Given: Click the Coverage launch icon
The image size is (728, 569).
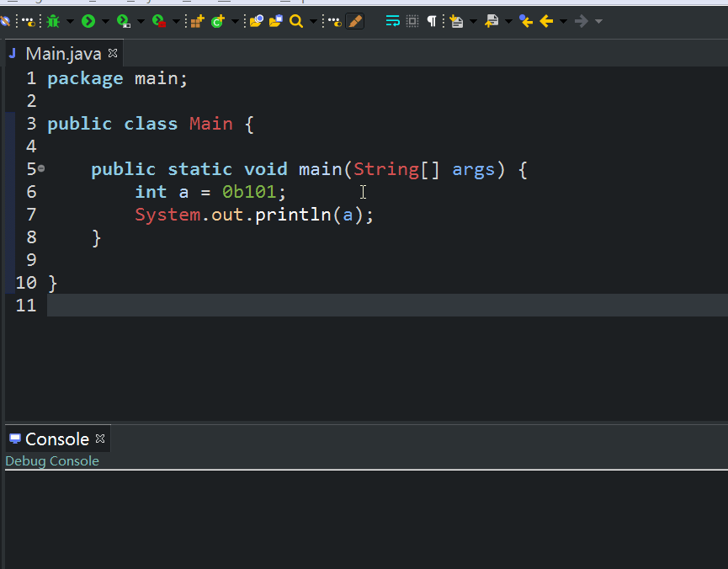Looking at the screenshot, I should (124, 21).
